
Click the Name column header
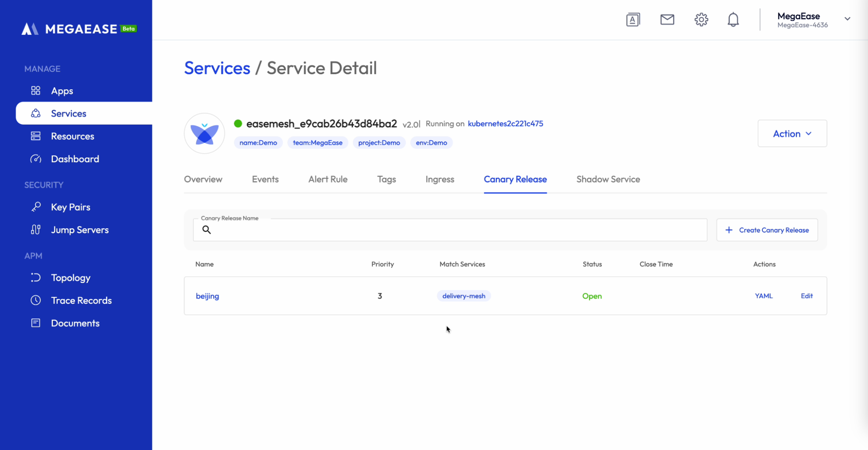pos(204,264)
